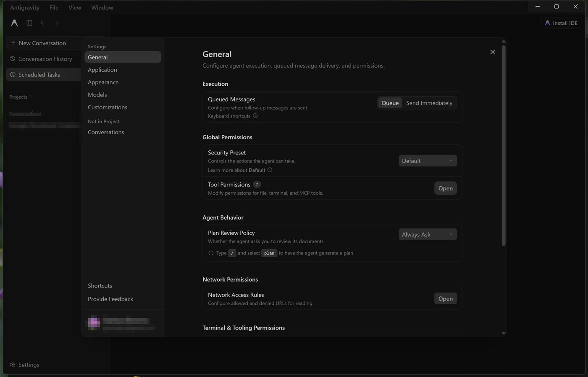Click the info icon beside Learn more about Default
588x377 pixels.
click(x=270, y=170)
